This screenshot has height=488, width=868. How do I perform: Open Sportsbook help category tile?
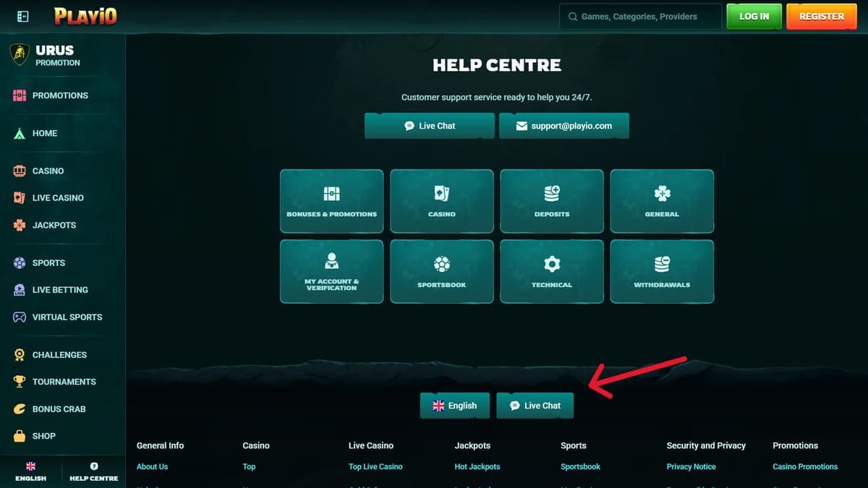(442, 271)
